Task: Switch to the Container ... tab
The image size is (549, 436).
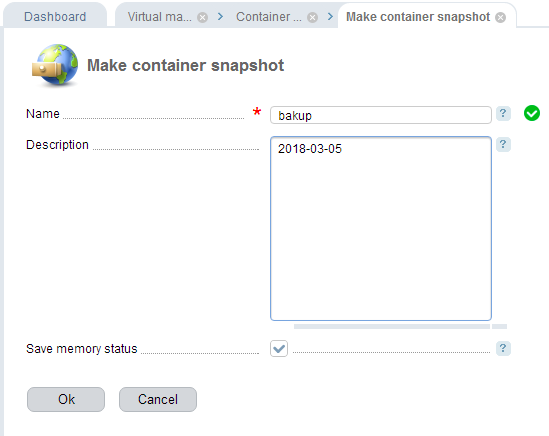Action: click(269, 16)
